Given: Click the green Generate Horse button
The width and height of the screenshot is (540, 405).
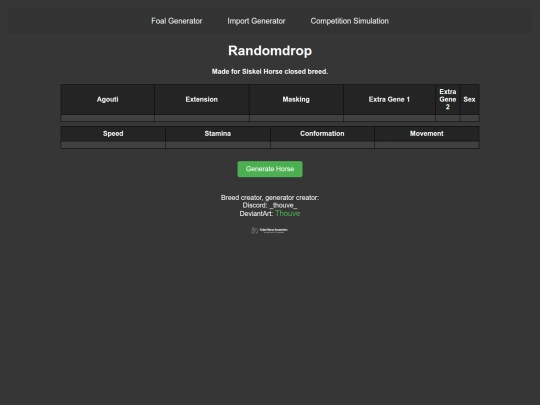Looking at the screenshot, I should pos(270,169).
